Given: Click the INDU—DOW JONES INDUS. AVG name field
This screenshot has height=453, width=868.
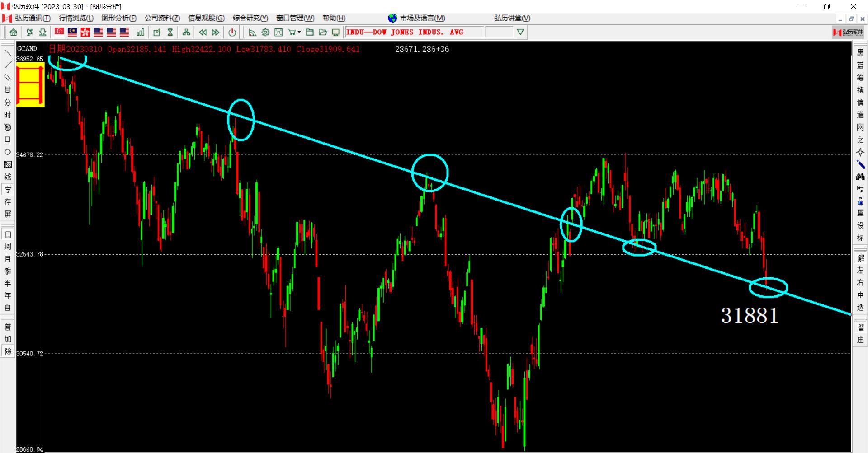Looking at the screenshot, I should click(x=415, y=32).
